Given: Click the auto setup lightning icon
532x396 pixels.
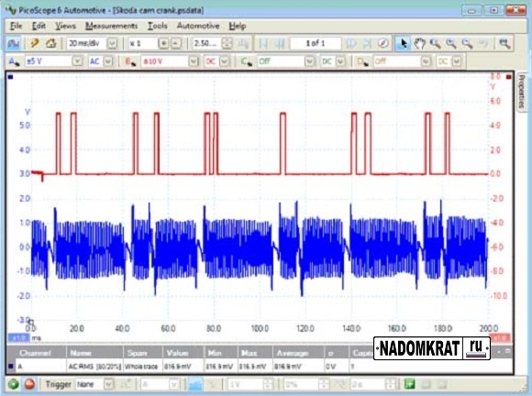Looking at the screenshot, I should click(x=35, y=43).
